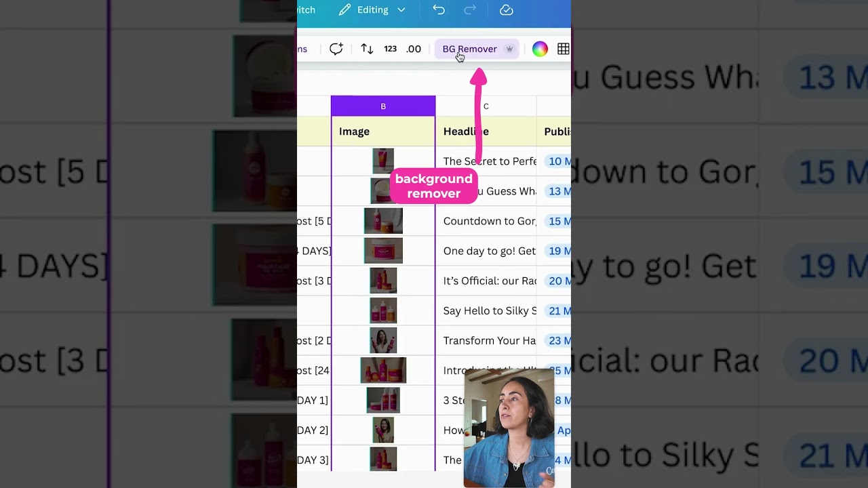This screenshot has width=868, height=488.
Task: Select image thumbnail in Say Hello to Silky row
Action: 383,310
